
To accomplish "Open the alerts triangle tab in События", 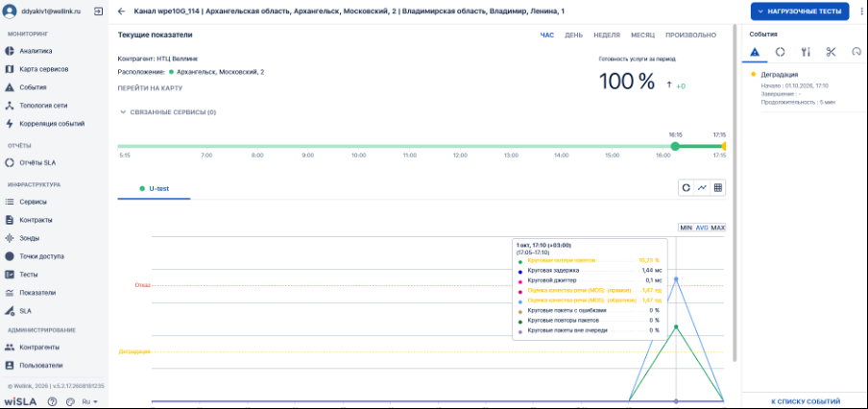I will coord(754,52).
